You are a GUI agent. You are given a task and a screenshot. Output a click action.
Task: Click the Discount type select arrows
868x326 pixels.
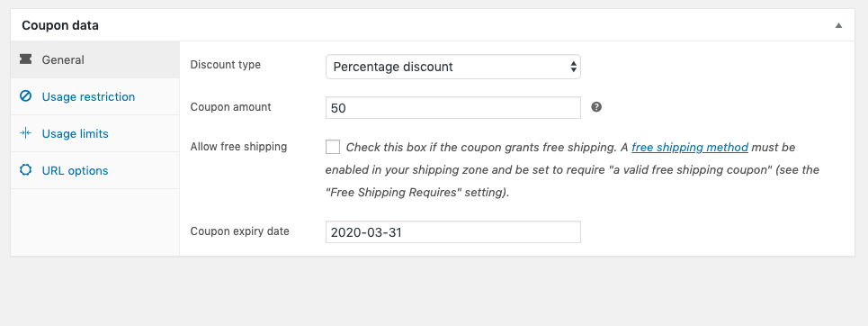tap(574, 67)
